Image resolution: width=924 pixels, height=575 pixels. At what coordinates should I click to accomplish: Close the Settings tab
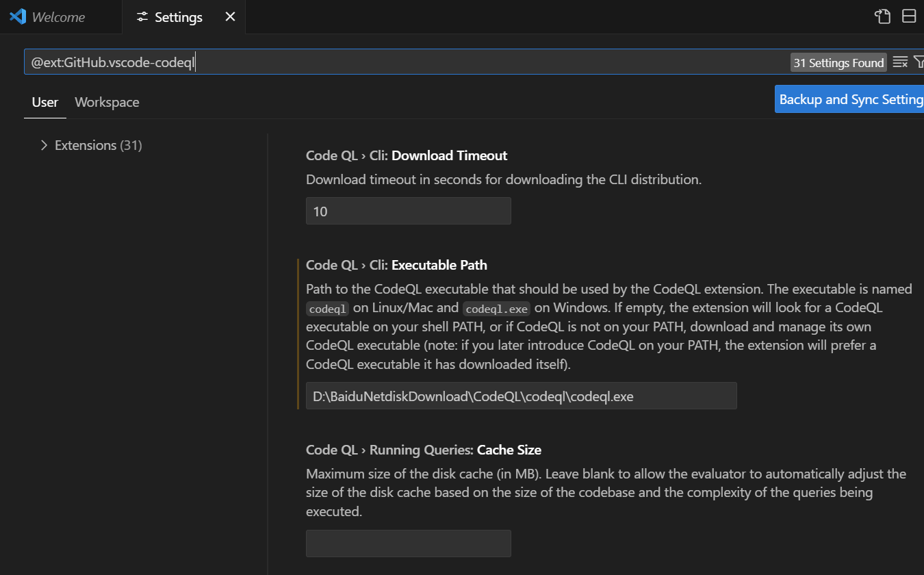230,16
